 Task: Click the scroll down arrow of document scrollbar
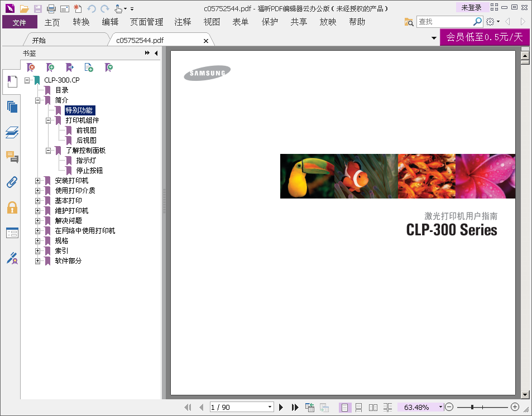525,395
